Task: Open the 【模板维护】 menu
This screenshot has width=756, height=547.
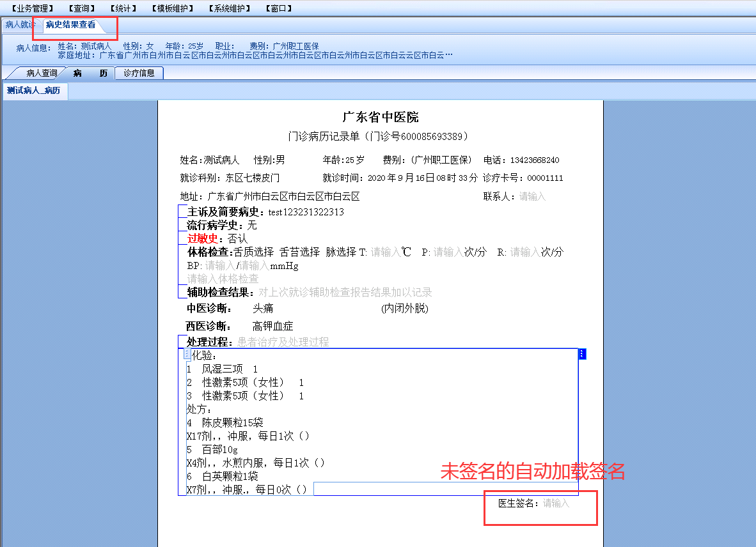Action: [x=172, y=8]
